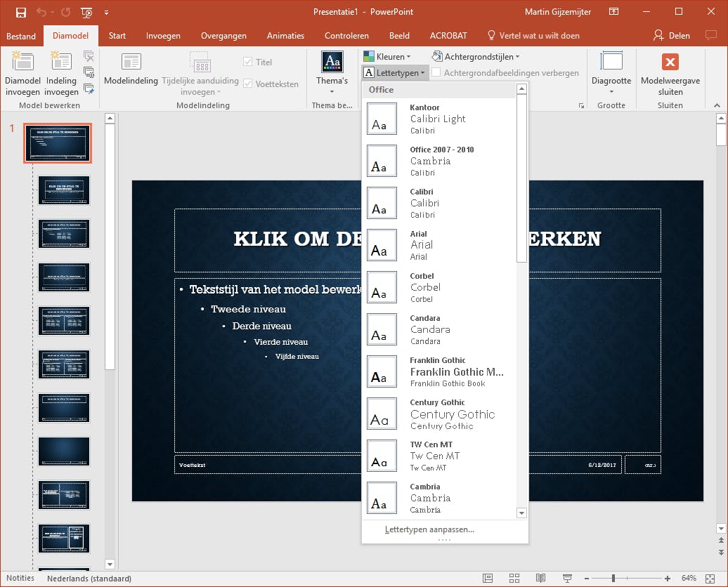Click the zoom slider in status bar

tap(613, 578)
